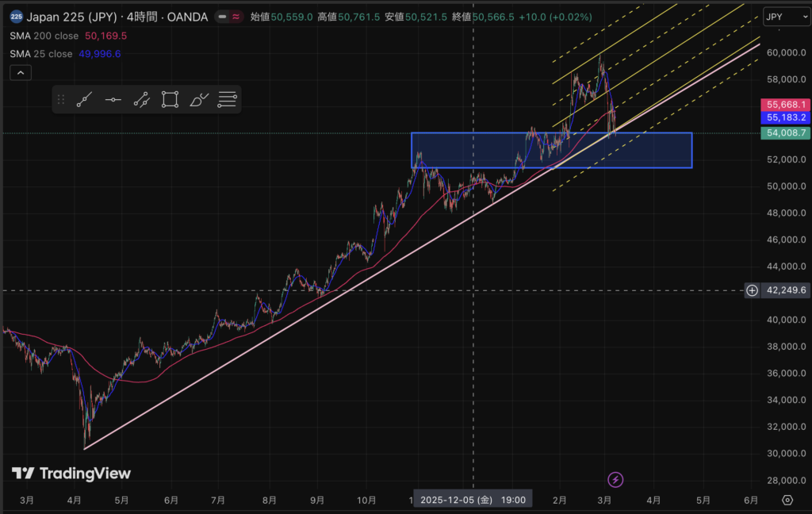Select the trend line drawing tool
The width and height of the screenshot is (812, 514).
pos(85,100)
